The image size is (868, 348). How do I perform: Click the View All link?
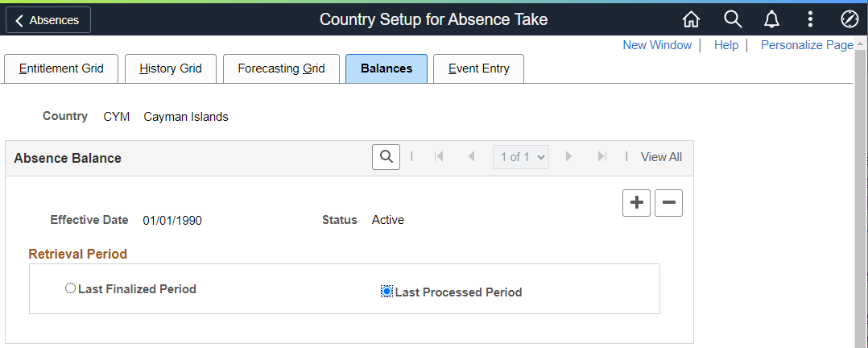pyautogui.click(x=661, y=157)
